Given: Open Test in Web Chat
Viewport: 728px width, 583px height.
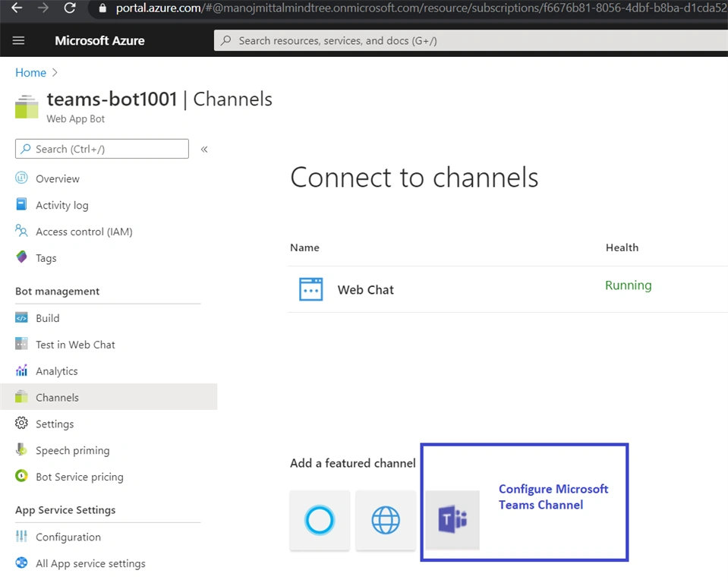Looking at the screenshot, I should (75, 345).
